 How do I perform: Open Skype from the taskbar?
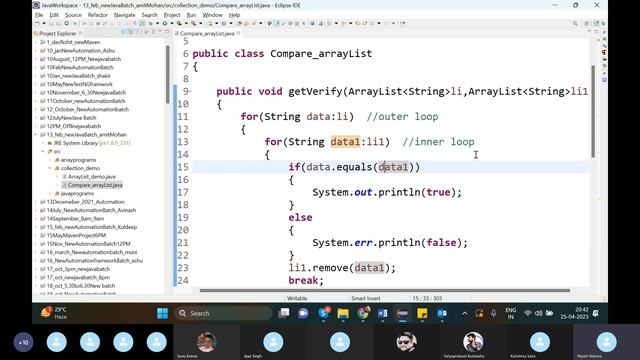(x=324, y=313)
